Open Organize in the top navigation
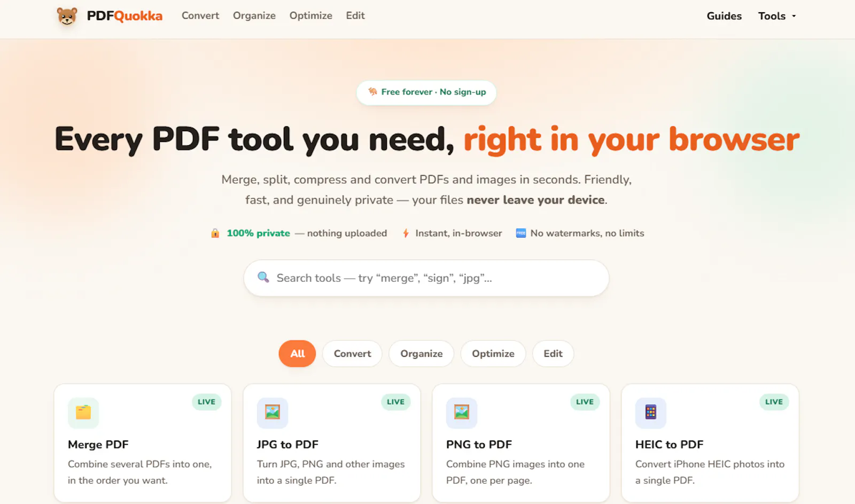The height and width of the screenshot is (504, 855). [254, 15]
